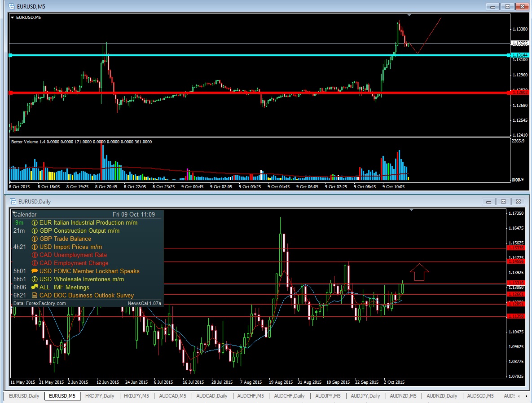The height and width of the screenshot is (403, 532).
Task: Click the red 1.13316 level label
Action: pyautogui.click(x=516, y=283)
